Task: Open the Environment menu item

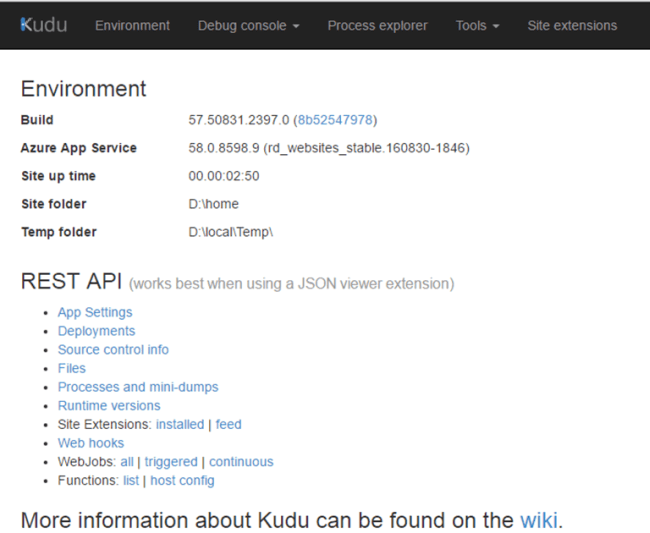Action: pos(132,25)
